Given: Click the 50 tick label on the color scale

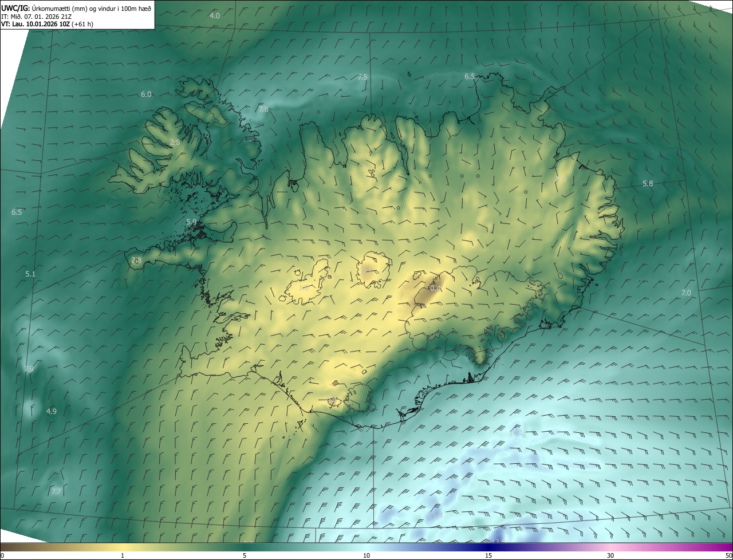Looking at the screenshot, I should point(728,556).
